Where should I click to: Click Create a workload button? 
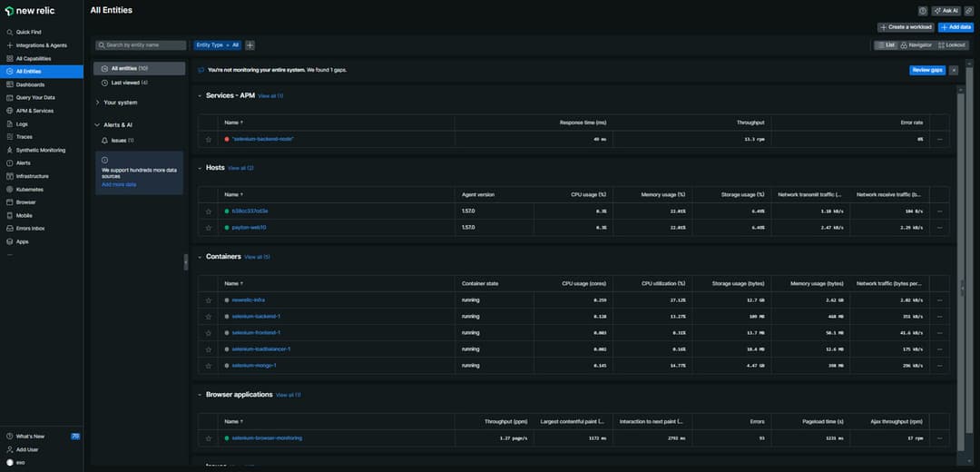coord(906,27)
